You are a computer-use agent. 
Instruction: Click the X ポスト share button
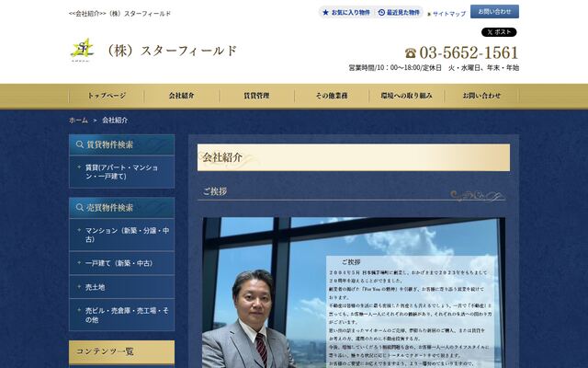point(499,32)
